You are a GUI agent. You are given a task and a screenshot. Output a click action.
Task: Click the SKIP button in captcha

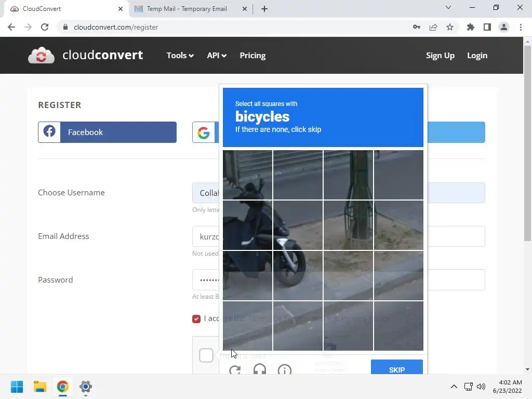click(396, 367)
